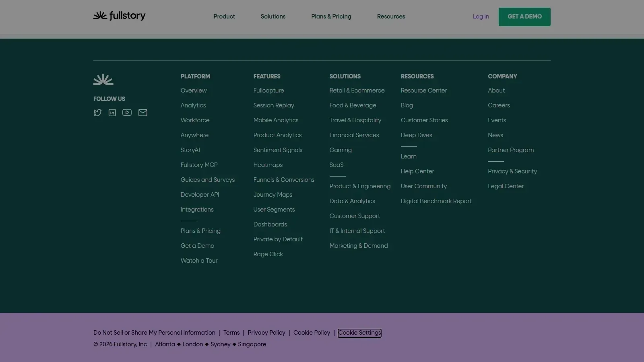Open Privacy & Security link
Image resolution: width=644 pixels, height=362 pixels.
[x=512, y=171]
